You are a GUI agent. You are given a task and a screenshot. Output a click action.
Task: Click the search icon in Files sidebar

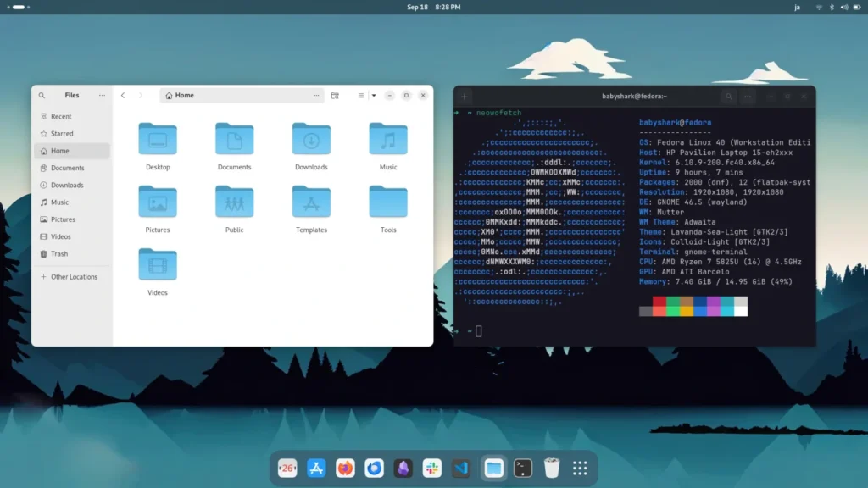pos(42,95)
